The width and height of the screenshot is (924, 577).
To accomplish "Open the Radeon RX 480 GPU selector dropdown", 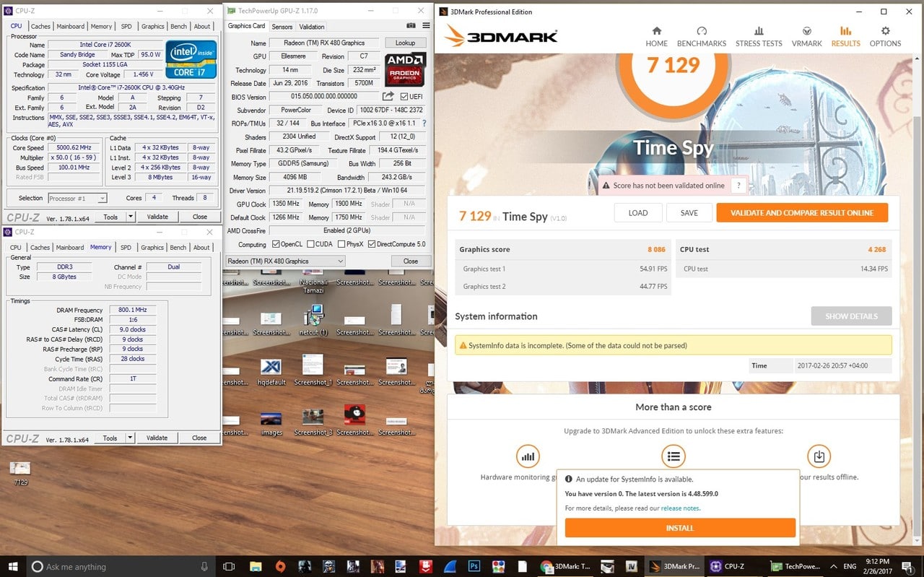I will [x=285, y=261].
